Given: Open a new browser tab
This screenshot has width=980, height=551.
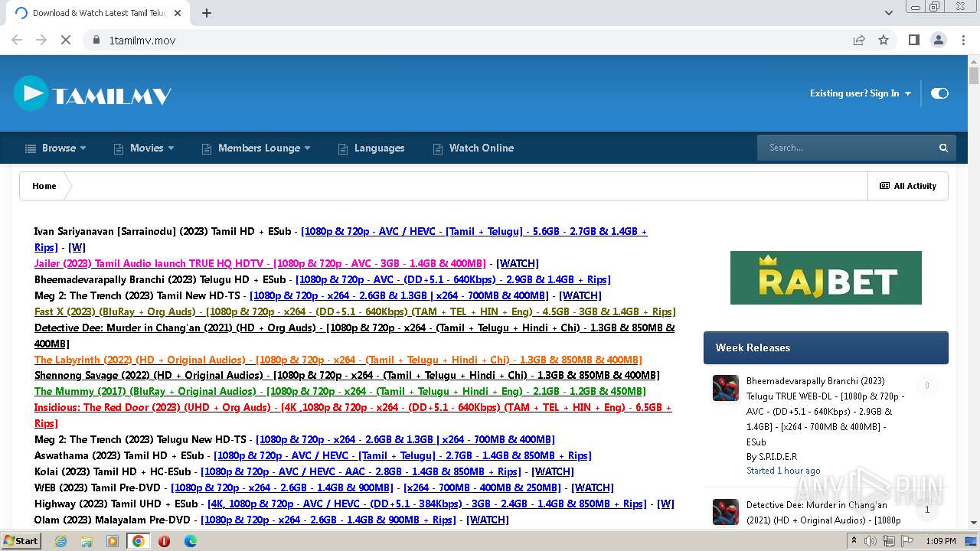Looking at the screenshot, I should point(207,13).
